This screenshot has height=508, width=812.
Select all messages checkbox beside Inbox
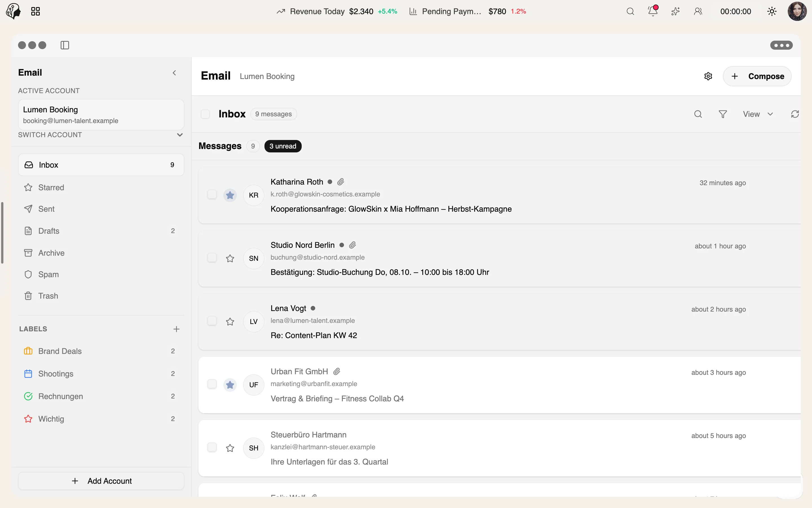click(205, 114)
